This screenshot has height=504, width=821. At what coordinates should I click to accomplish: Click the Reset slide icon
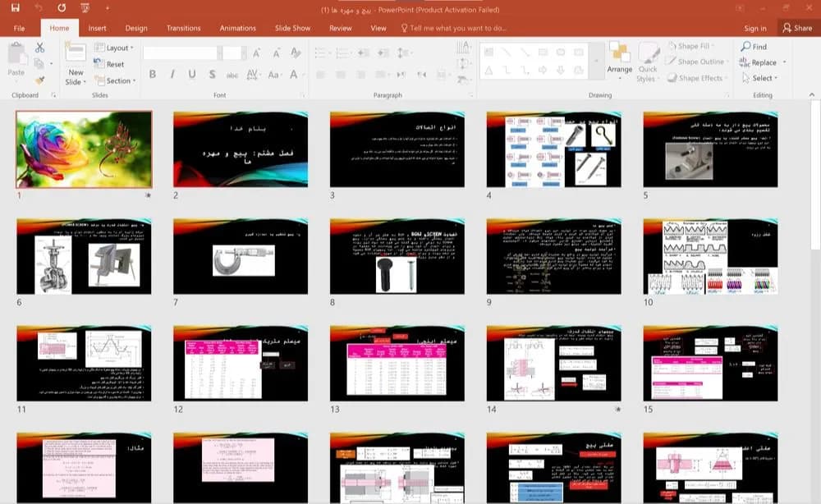[x=109, y=64]
